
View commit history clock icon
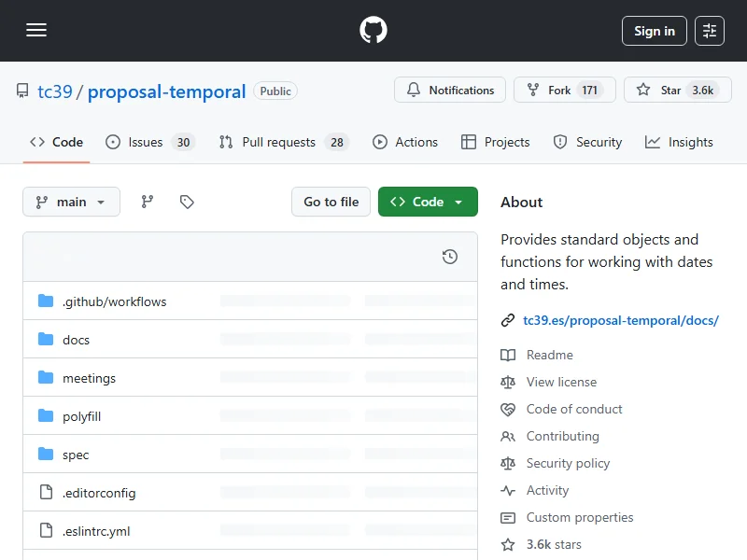450,257
